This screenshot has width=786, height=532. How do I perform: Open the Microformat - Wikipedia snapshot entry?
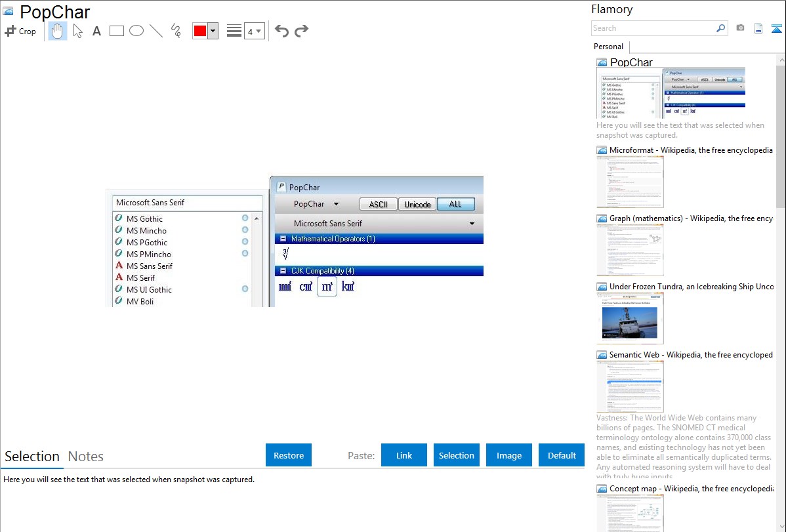(691, 150)
